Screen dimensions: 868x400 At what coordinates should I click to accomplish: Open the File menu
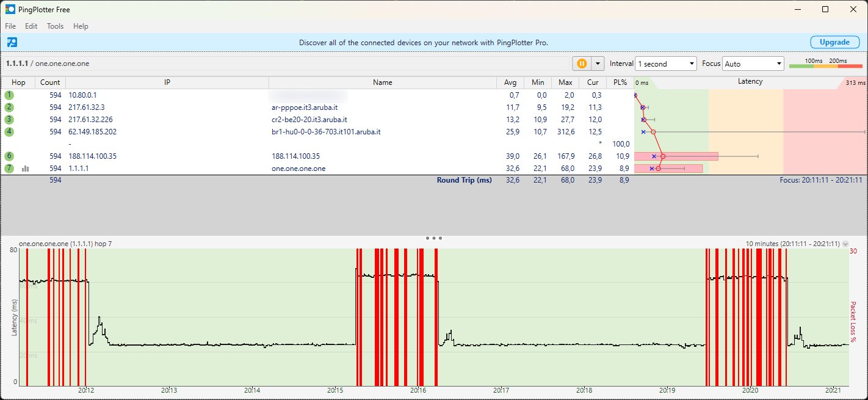pyautogui.click(x=10, y=26)
